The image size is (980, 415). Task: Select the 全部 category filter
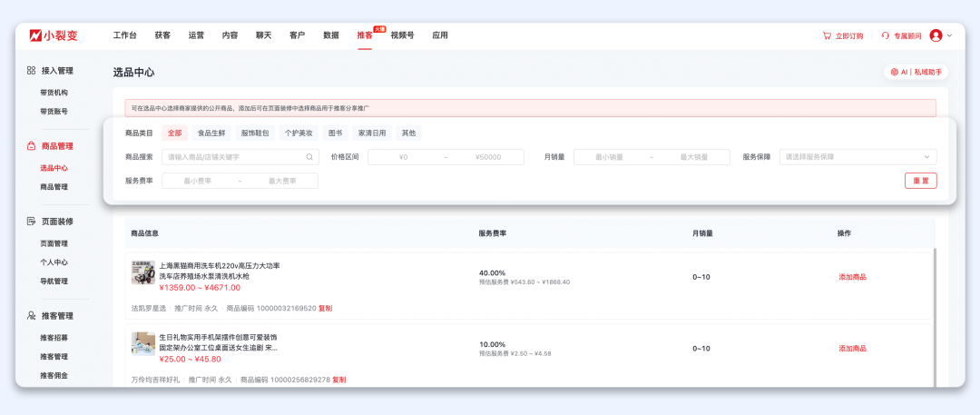(x=174, y=133)
